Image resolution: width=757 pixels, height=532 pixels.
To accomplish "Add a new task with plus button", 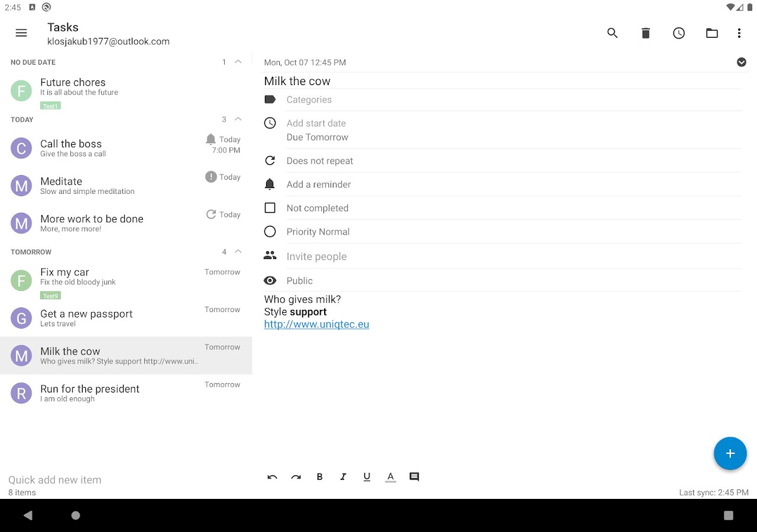I will [x=730, y=453].
